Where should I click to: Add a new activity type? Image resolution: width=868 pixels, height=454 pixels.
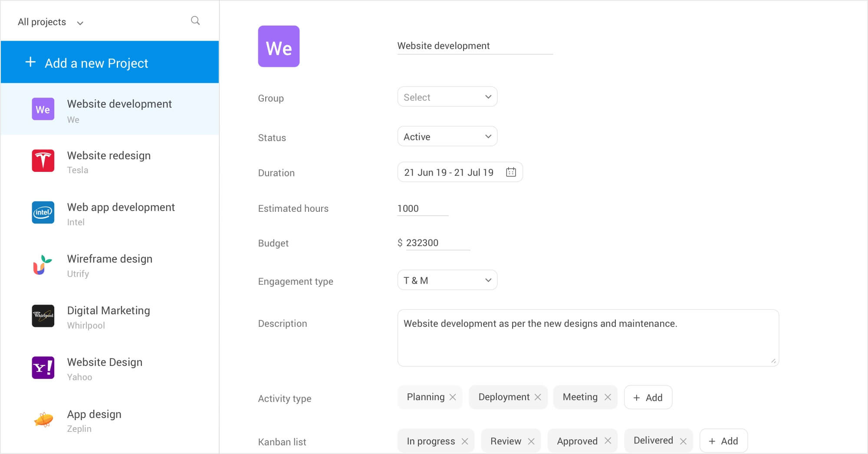(x=648, y=397)
